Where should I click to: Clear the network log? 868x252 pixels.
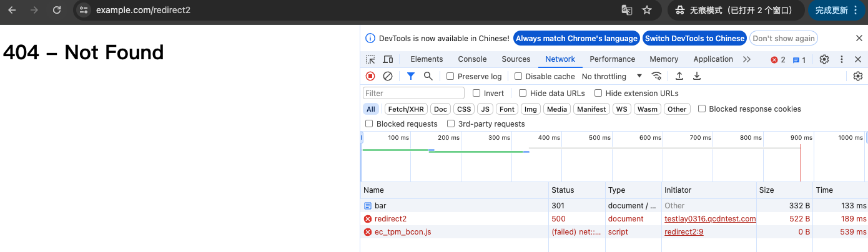[388, 76]
